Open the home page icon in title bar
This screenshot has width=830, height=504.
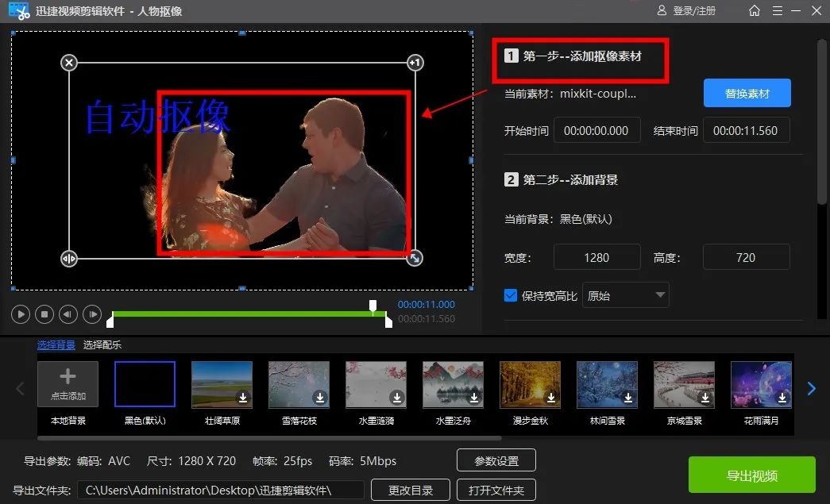click(754, 11)
